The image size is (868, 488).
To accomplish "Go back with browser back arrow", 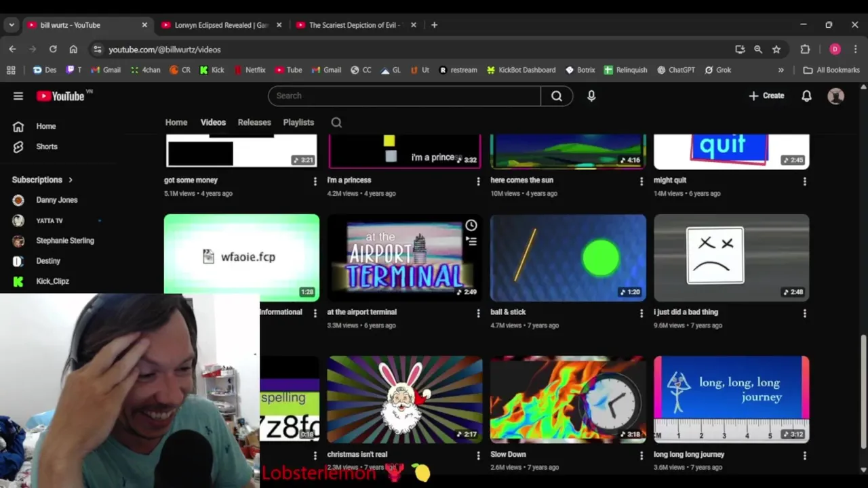I will [12, 49].
